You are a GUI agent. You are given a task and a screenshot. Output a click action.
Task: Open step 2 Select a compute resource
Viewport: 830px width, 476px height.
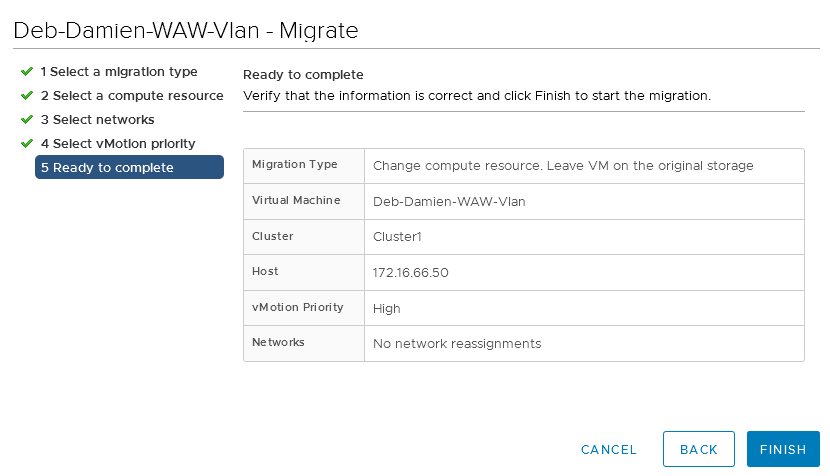(x=132, y=96)
